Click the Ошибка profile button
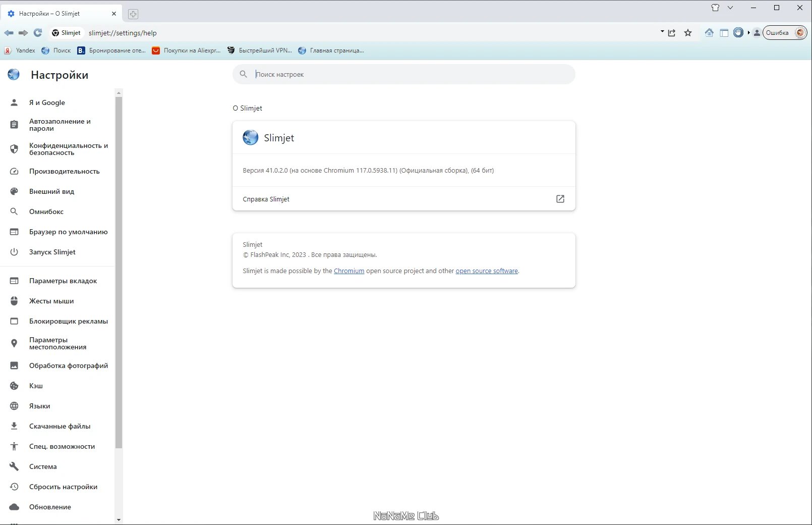Viewport: 812px width, 525px height. click(x=785, y=33)
